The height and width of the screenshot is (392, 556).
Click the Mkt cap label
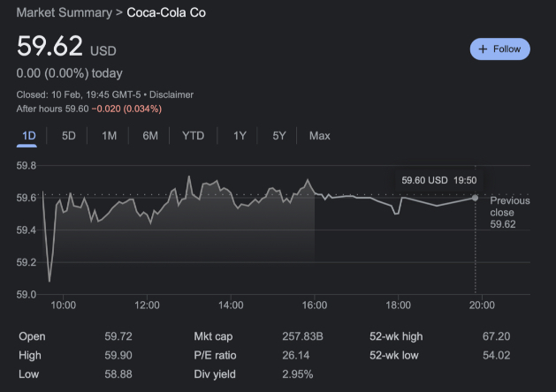[x=213, y=336]
